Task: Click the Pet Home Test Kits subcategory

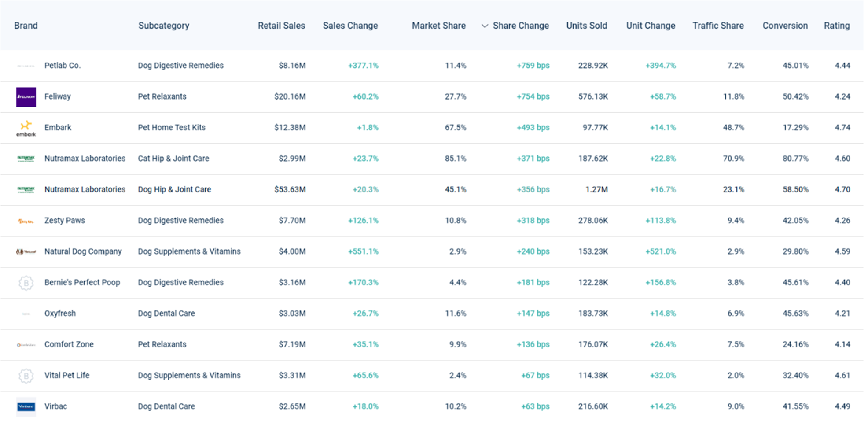Action: (x=172, y=127)
